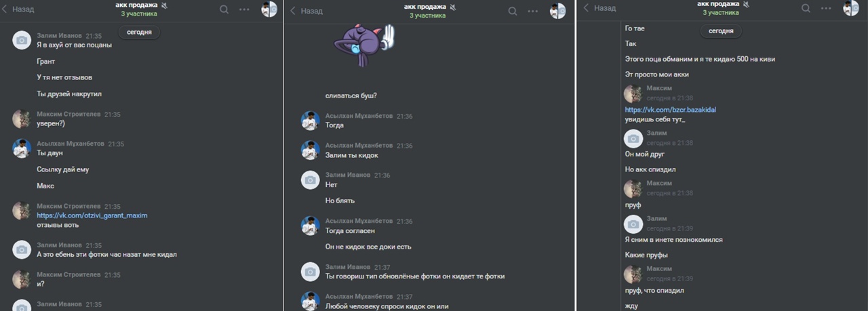Open three-dots menu in middle chat header
This screenshot has width=868, height=311.
click(535, 11)
